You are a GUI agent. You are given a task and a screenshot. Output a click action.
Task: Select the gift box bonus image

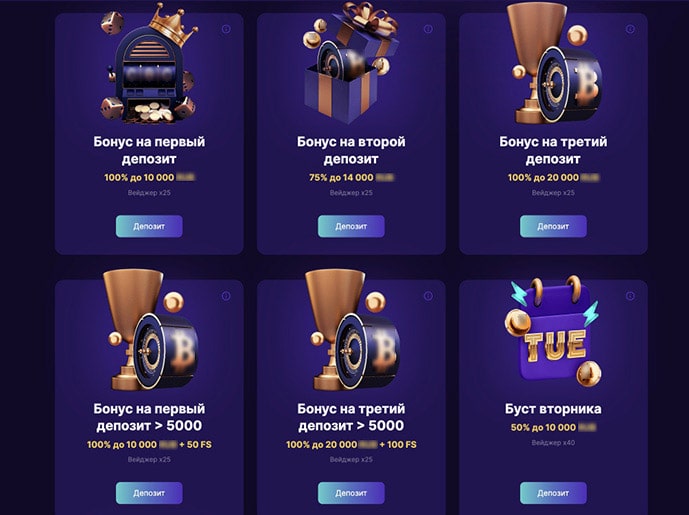(350, 62)
